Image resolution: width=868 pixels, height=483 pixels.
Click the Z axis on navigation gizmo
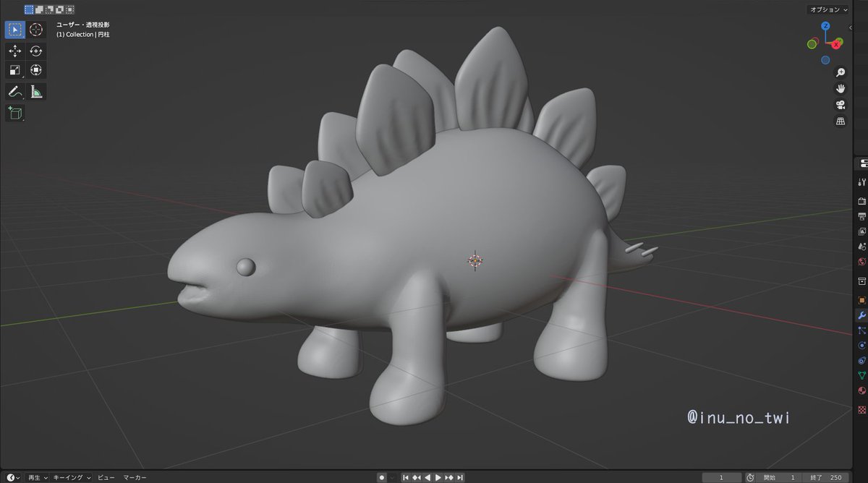tap(825, 27)
